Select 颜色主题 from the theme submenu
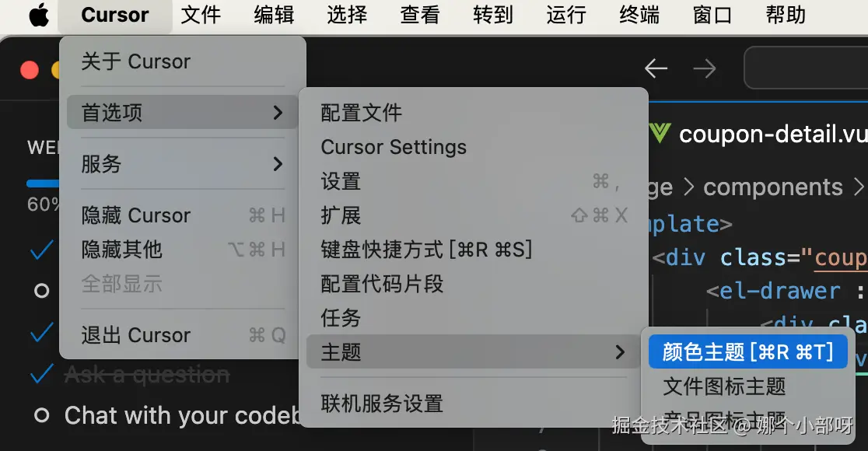Viewport: 868px width, 451px height. coord(748,351)
